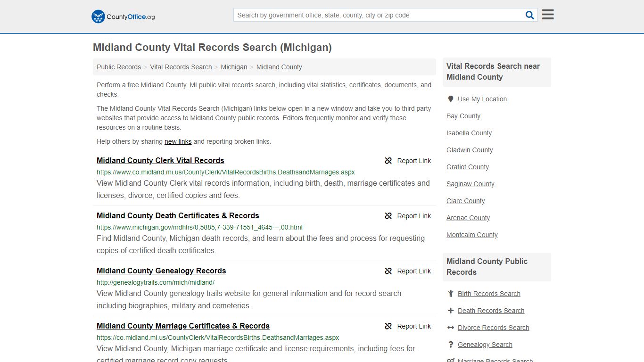Click the plus icon by Death Records Search
Viewport: 644px width, 362px height.
(x=451, y=311)
